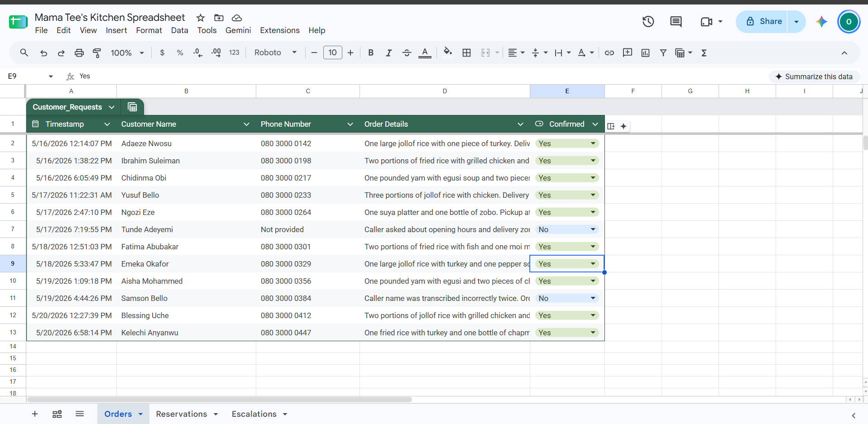Redo the last action
The image size is (868, 424).
(x=61, y=52)
